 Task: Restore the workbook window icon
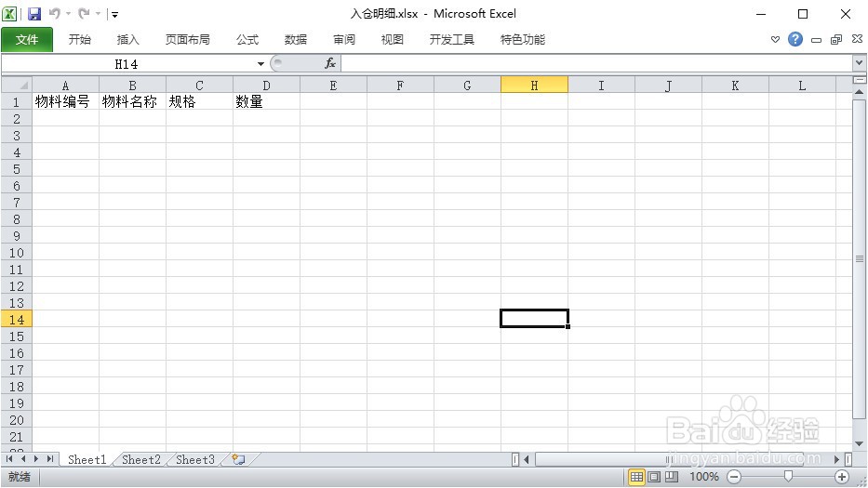click(x=836, y=39)
